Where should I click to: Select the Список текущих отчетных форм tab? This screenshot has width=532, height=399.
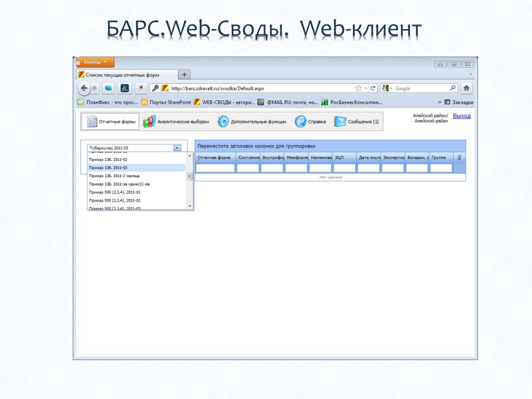(x=127, y=75)
